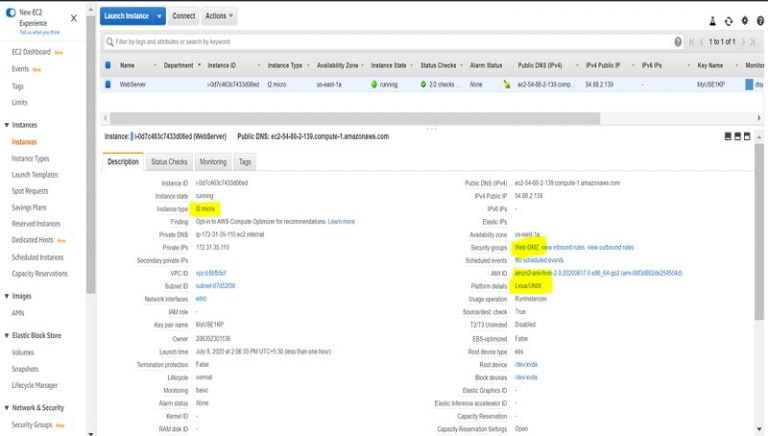Open the help question mark icon
Screen dimensions: 768x436
760,21
